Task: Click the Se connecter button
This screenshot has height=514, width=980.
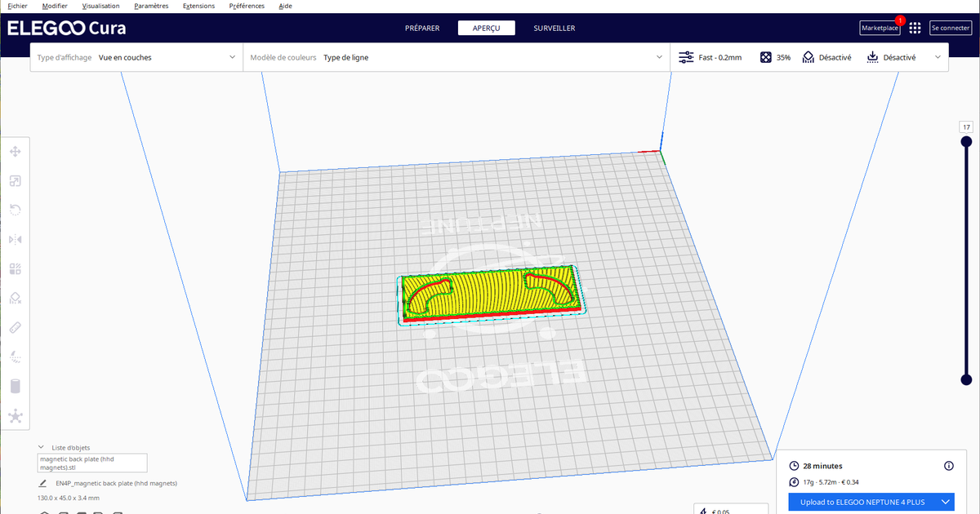Action: (950, 27)
